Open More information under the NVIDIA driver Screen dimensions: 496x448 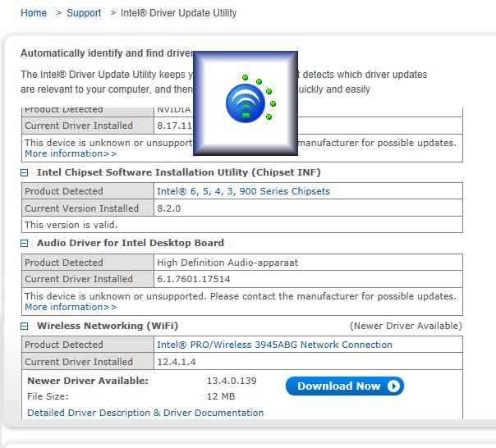[71, 153]
